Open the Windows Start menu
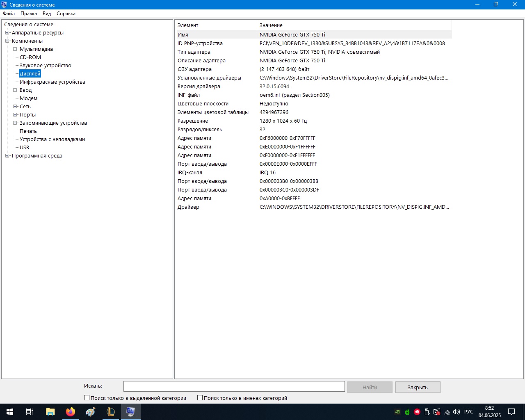The width and height of the screenshot is (525, 420). [10, 412]
